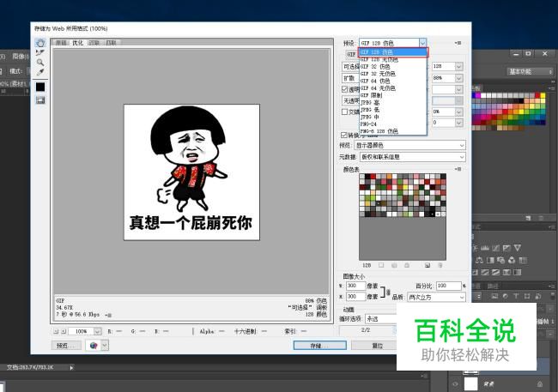The width and height of the screenshot is (558, 392).
Task: Open the lossy 0 dropdown
Action: click(x=458, y=123)
